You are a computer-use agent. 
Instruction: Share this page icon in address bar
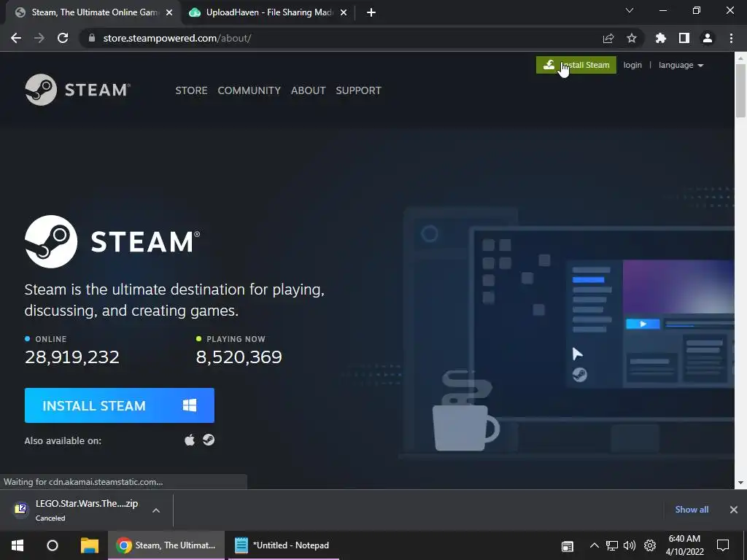(x=608, y=38)
